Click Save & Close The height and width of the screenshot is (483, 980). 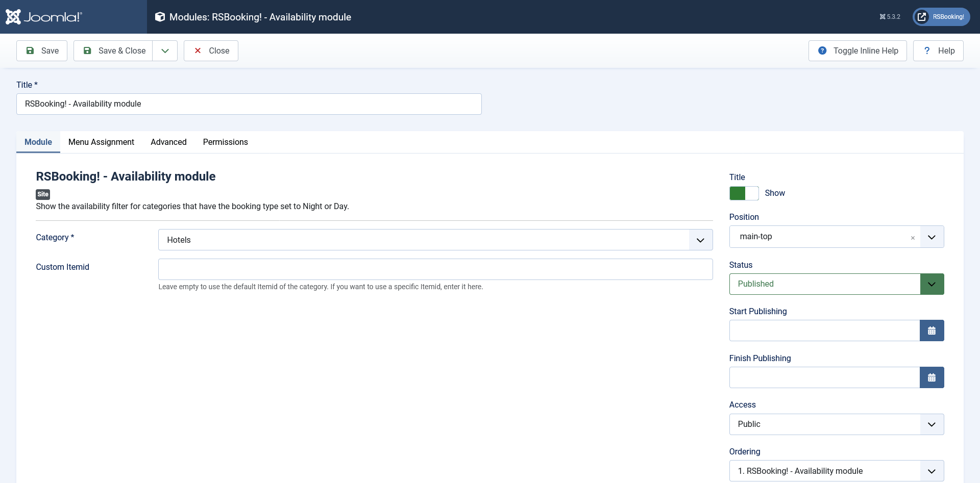point(113,50)
